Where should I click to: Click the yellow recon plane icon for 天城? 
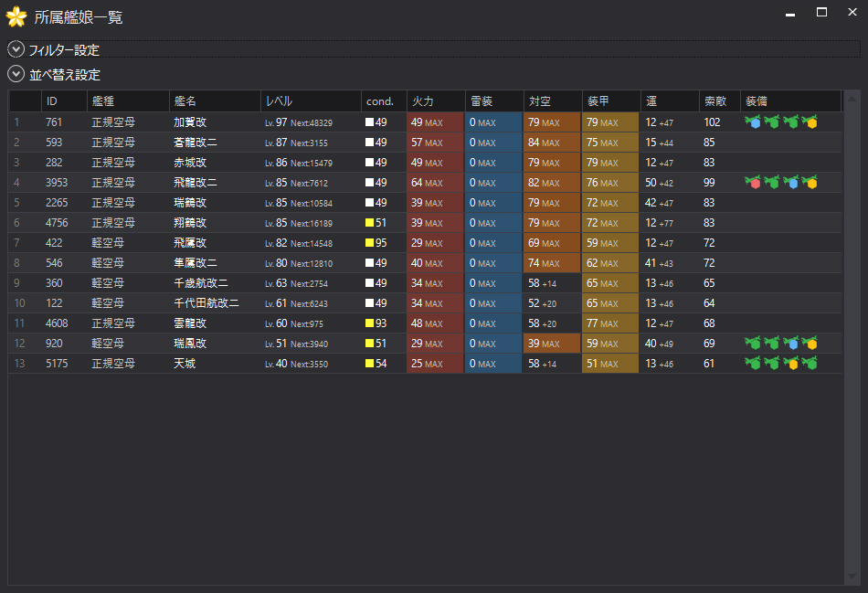tap(790, 364)
